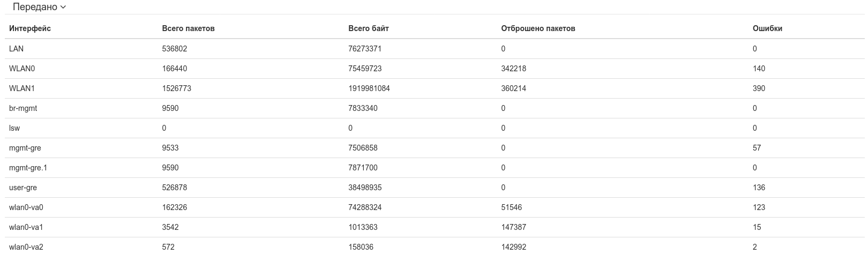Click the Отброшено пакетов column header
Screen dimensions: 868x254
click(x=538, y=28)
